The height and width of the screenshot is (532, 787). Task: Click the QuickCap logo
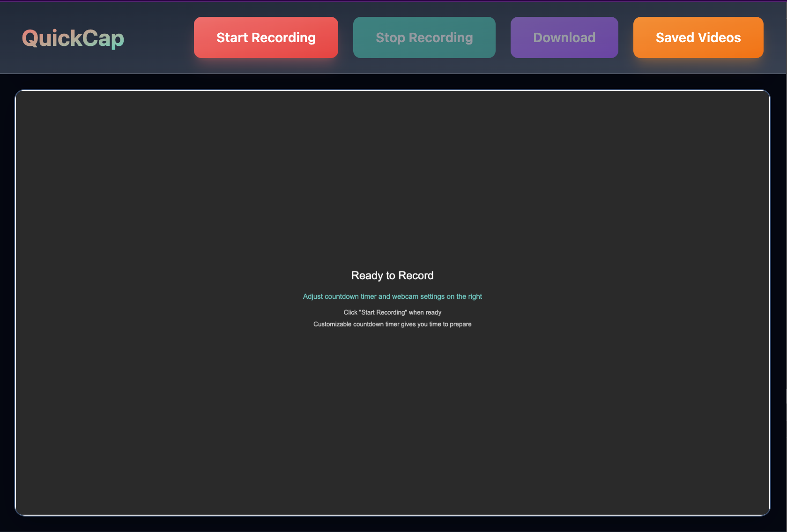click(73, 37)
